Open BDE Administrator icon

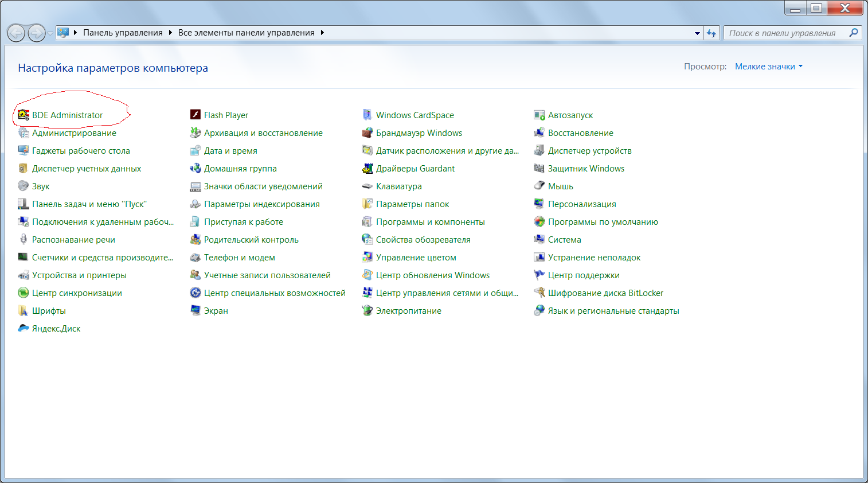(24, 115)
